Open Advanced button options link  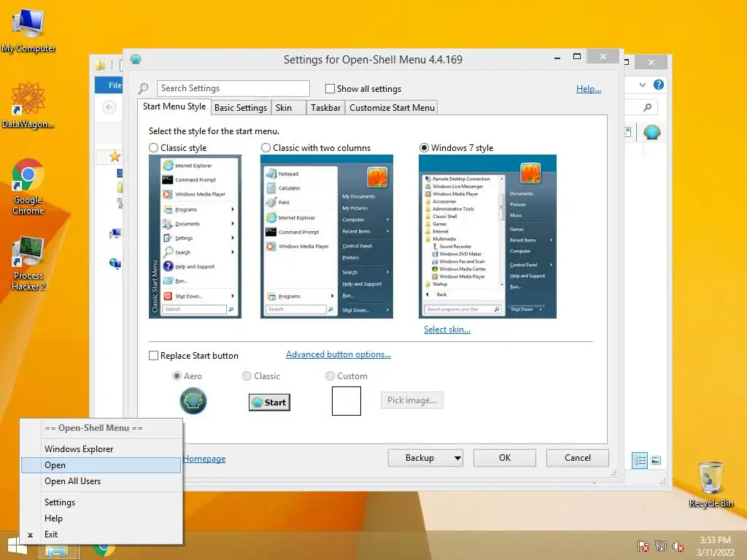point(338,354)
